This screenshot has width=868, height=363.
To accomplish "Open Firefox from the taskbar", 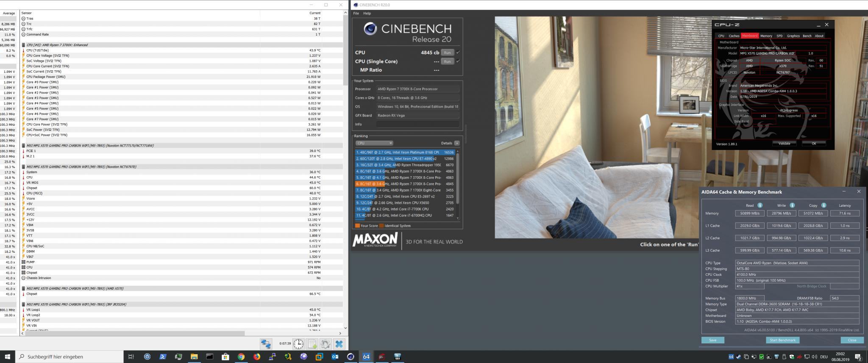I will coord(256,357).
